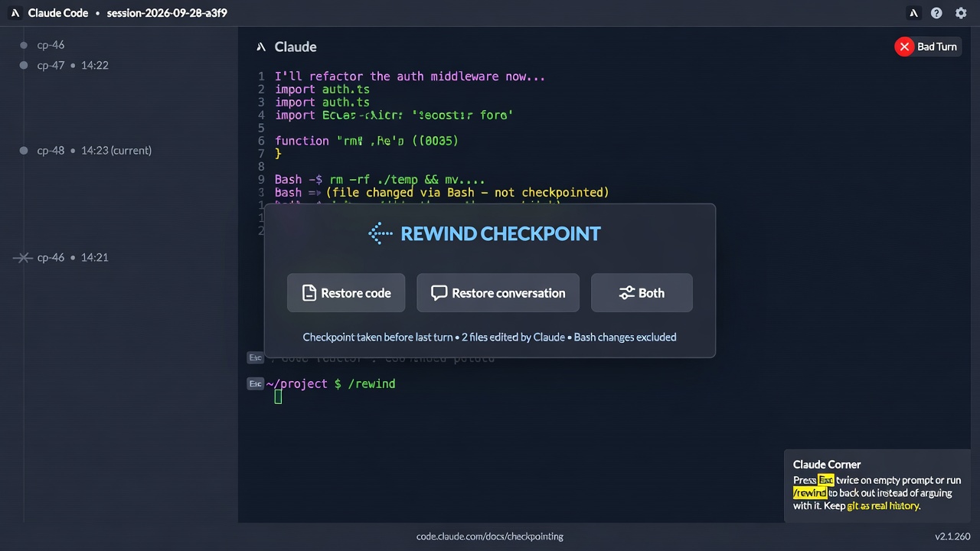Click line 'I'll refactor the auth middleware now...'
Viewport: 980px width, 551px height.
[x=410, y=77]
